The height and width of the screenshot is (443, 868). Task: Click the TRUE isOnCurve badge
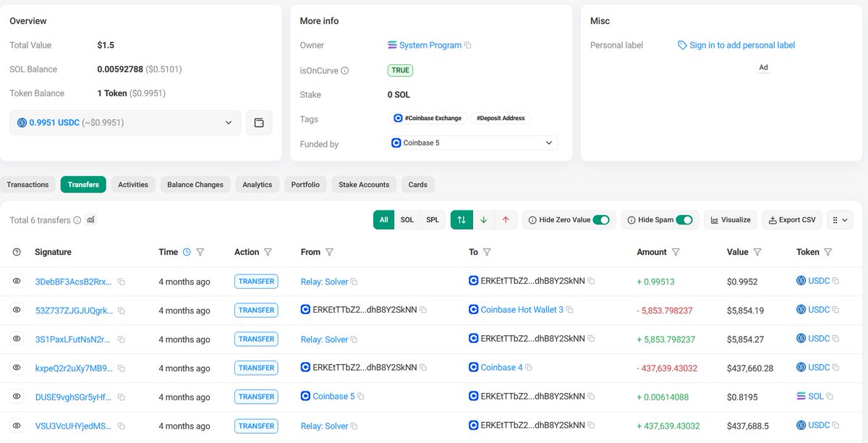[401, 71]
